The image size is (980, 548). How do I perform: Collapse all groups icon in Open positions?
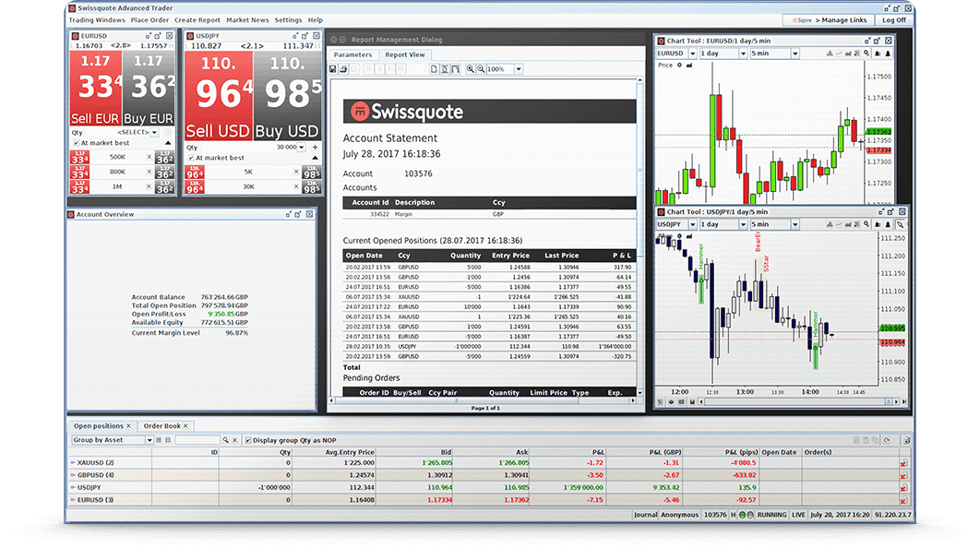click(168, 440)
